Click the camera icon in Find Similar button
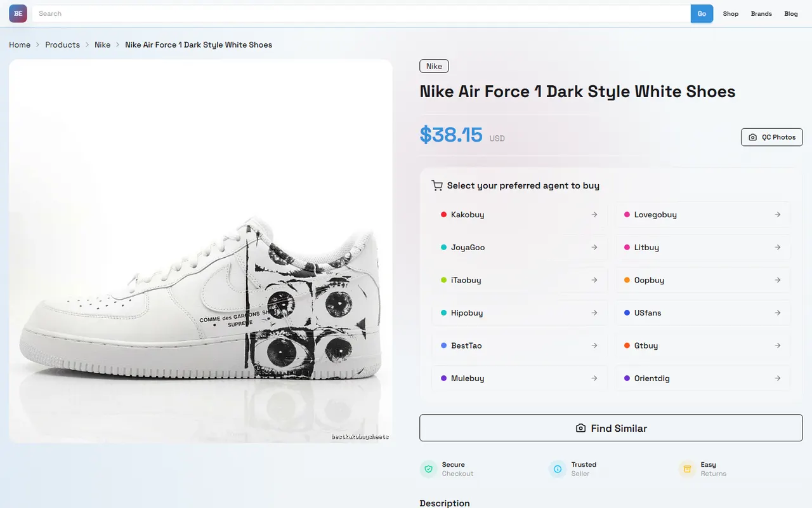 click(x=580, y=428)
